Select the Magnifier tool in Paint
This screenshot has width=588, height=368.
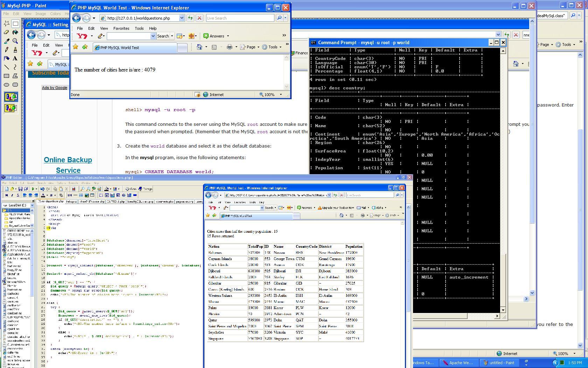tap(15, 41)
